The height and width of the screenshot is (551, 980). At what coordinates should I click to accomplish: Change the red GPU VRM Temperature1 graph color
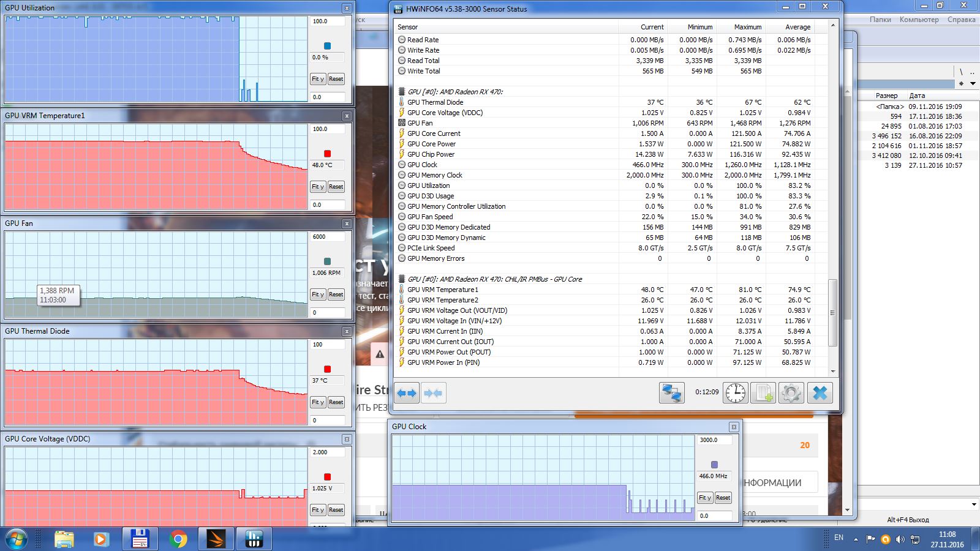pyautogui.click(x=327, y=154)
